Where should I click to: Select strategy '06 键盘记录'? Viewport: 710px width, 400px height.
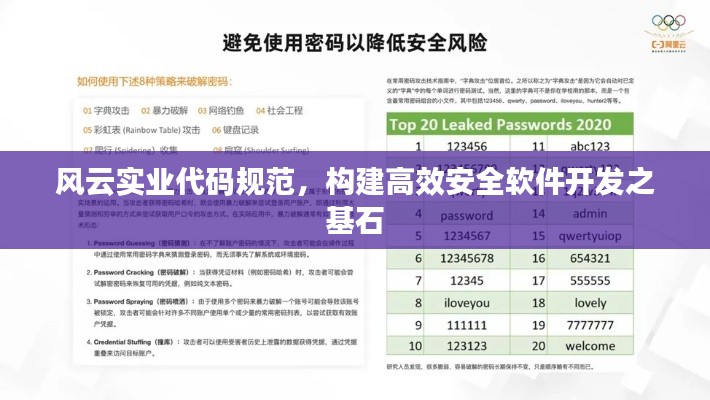pyautogui.click(x=235, y=130)
